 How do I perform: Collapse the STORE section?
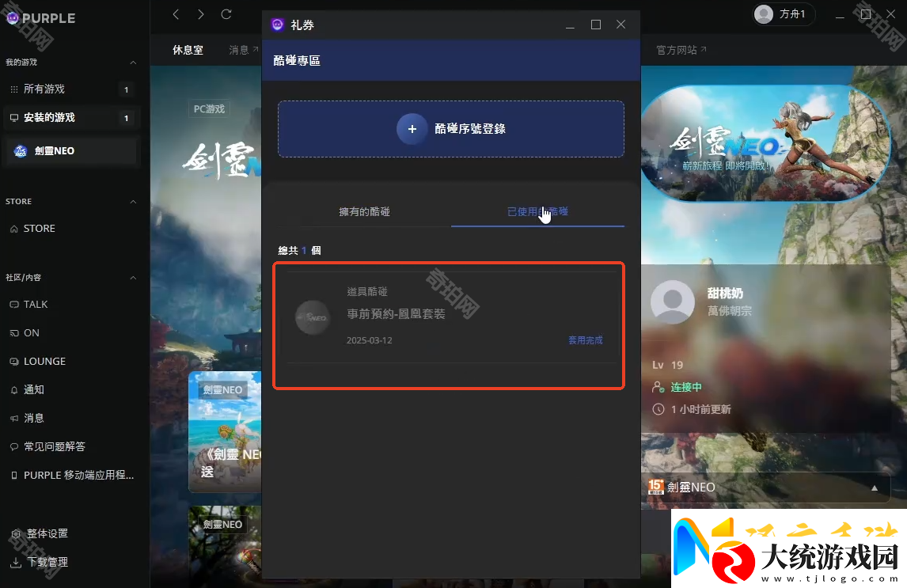[133, 201]
